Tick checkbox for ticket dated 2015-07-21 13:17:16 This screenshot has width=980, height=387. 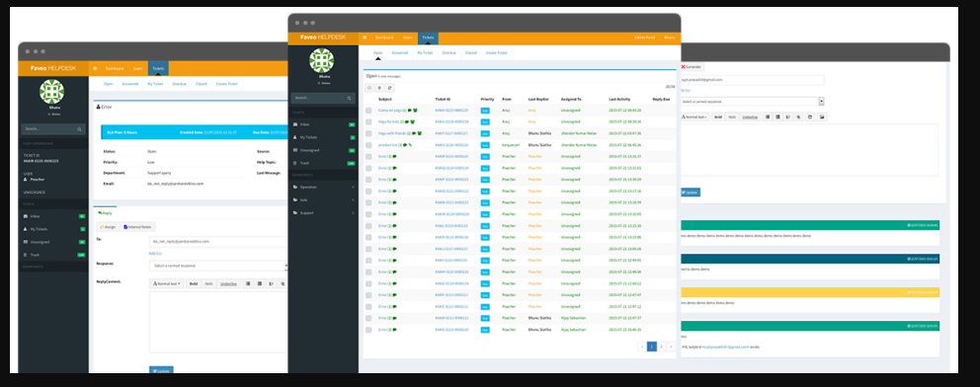point(368,191)
